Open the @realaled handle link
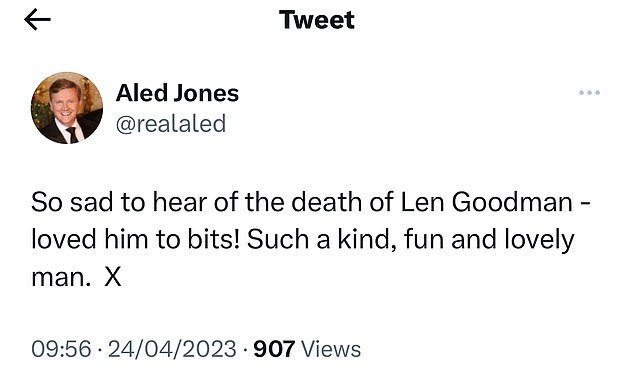 (x=171, y=123)
